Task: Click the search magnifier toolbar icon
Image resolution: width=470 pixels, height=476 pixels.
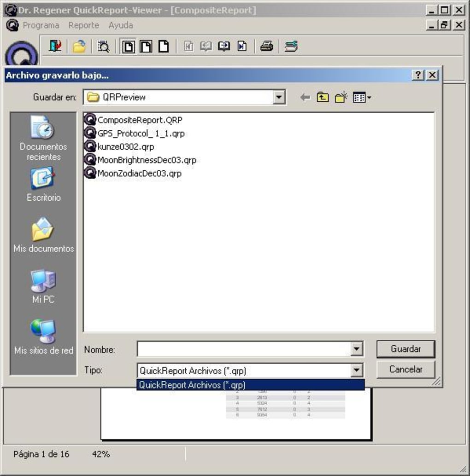Action: [x=103, y=46]
